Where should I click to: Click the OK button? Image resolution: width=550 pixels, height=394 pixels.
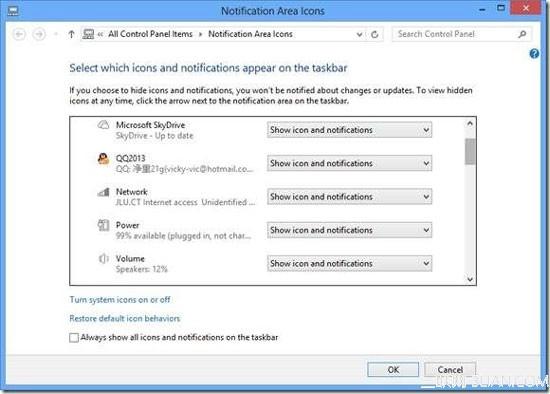click(393, 369)
